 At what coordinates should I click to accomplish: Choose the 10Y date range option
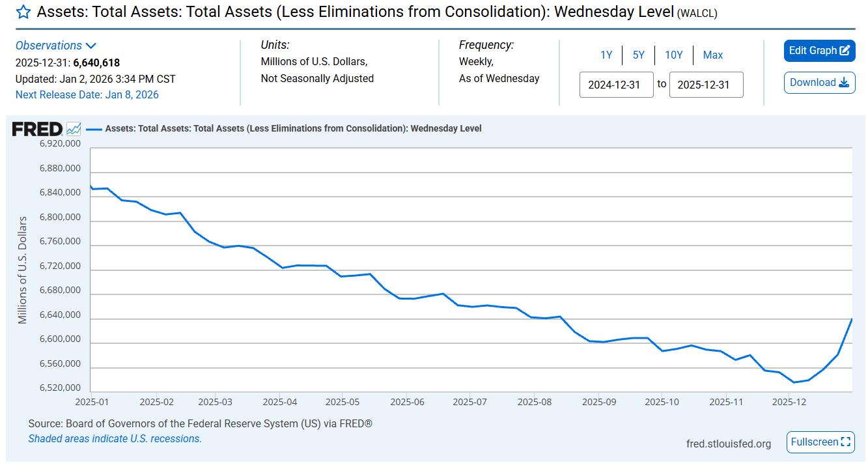click(673, 55)
